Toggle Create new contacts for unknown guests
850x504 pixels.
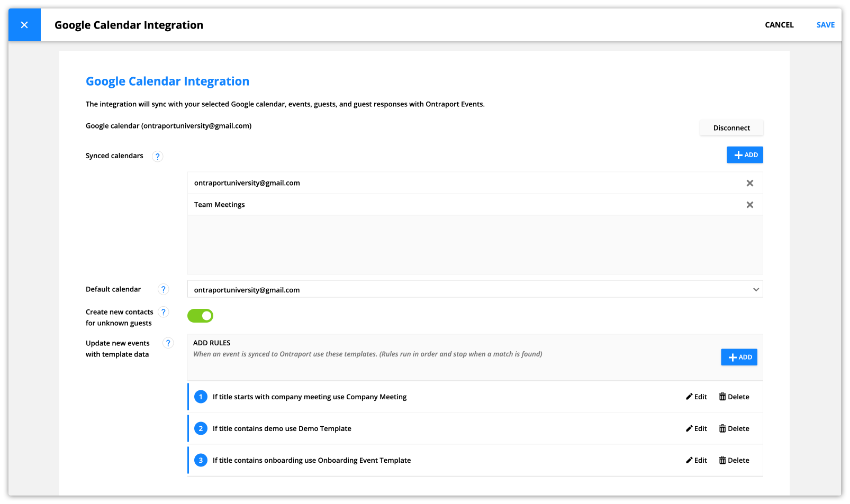click(x=200, y=316)
